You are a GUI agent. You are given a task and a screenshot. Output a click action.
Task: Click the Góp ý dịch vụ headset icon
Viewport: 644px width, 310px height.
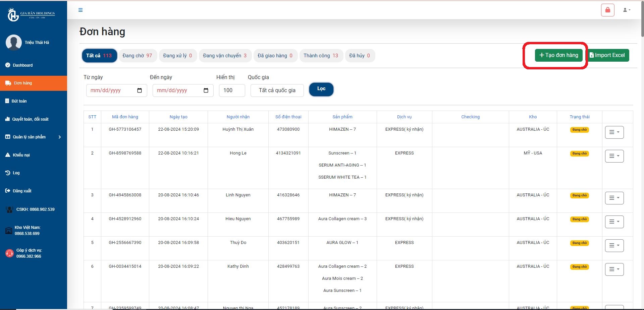click(9, 253)
